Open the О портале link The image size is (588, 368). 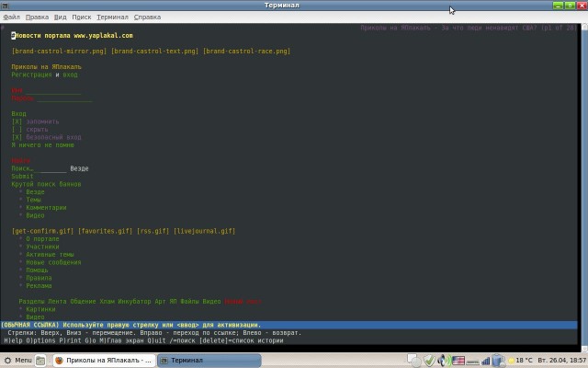tap(42, 239)
